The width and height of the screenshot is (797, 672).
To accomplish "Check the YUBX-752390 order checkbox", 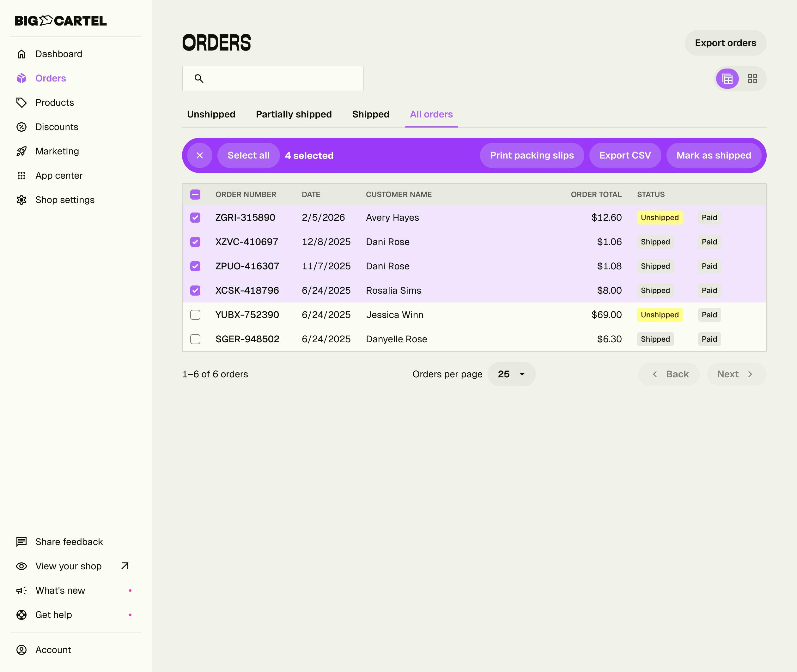I will [x=195, y=315].
